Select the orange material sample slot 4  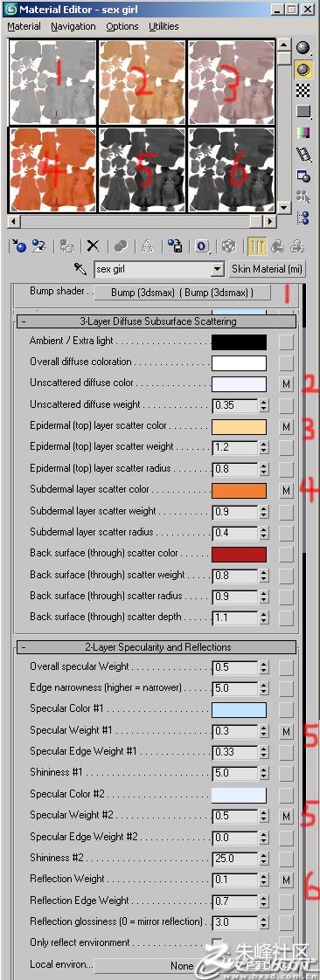[52, 170]
